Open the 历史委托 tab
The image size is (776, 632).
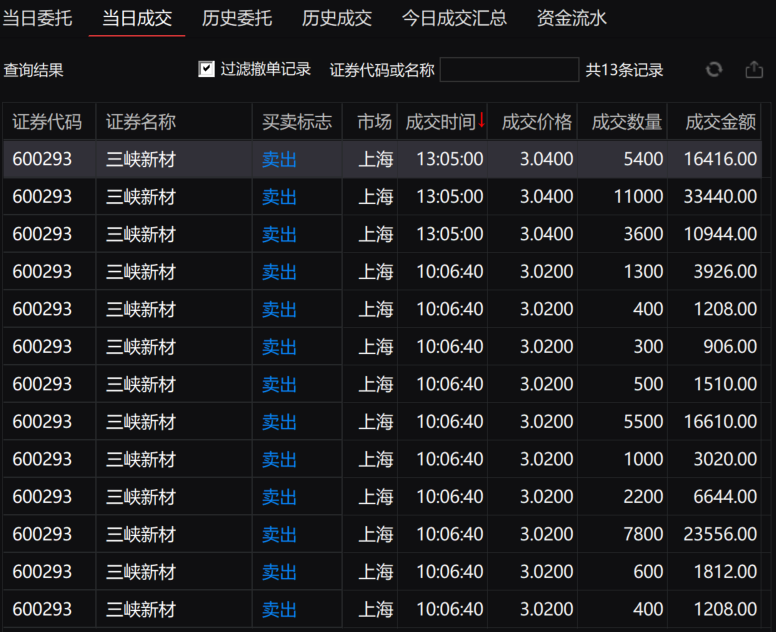237,19
